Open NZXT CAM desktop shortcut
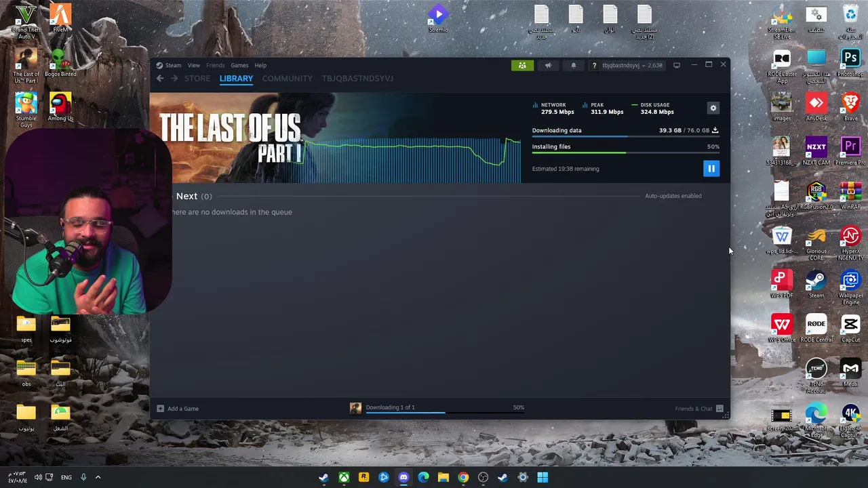Viewport: 868px width, 488px height. click(x=816, y=151)
